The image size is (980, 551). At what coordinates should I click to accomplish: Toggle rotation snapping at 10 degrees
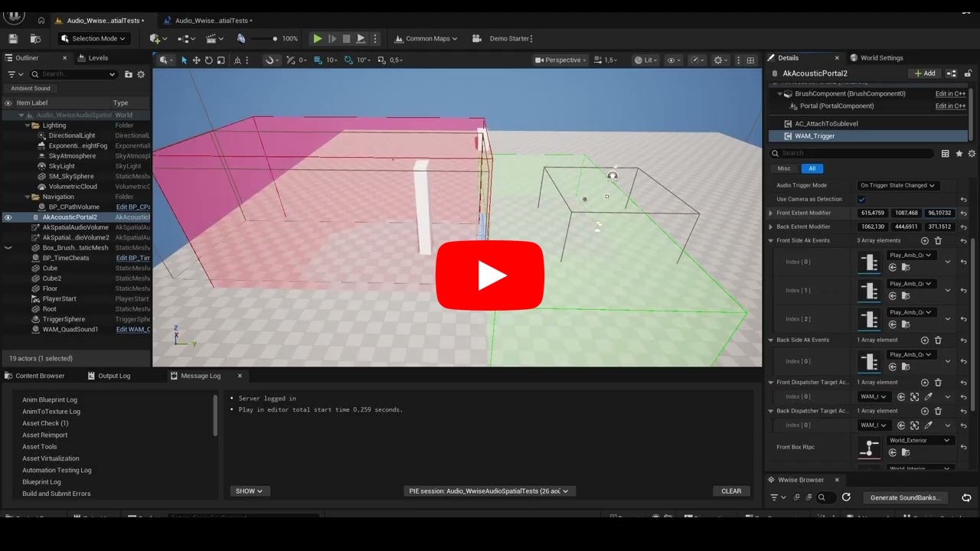(348, 60)
